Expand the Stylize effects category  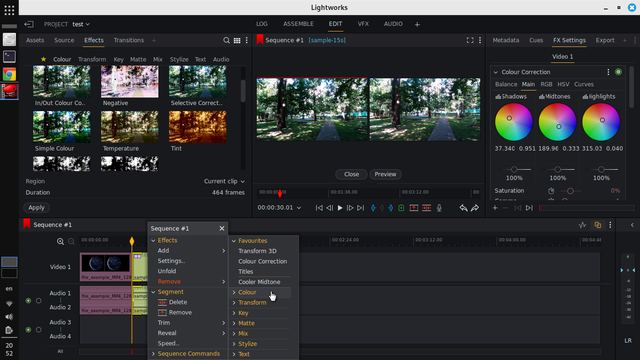point(234,344)
